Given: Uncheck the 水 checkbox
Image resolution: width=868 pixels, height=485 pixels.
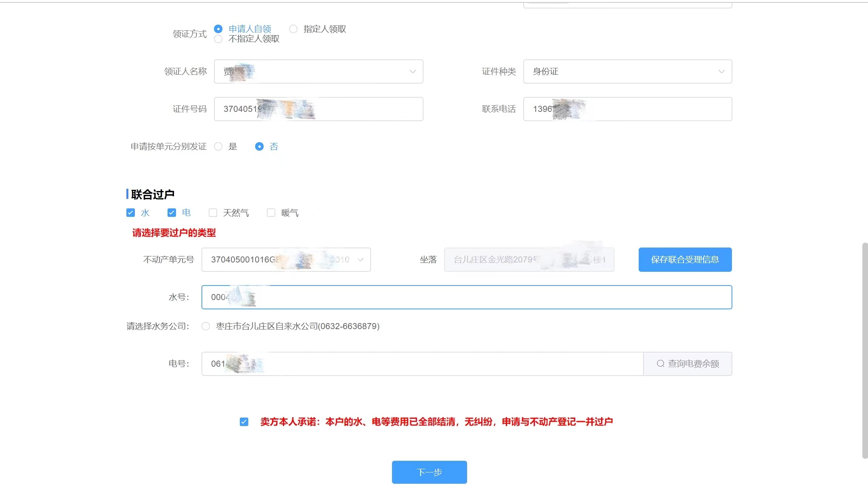Looking at the screenshot, I should tap(130, 213).
